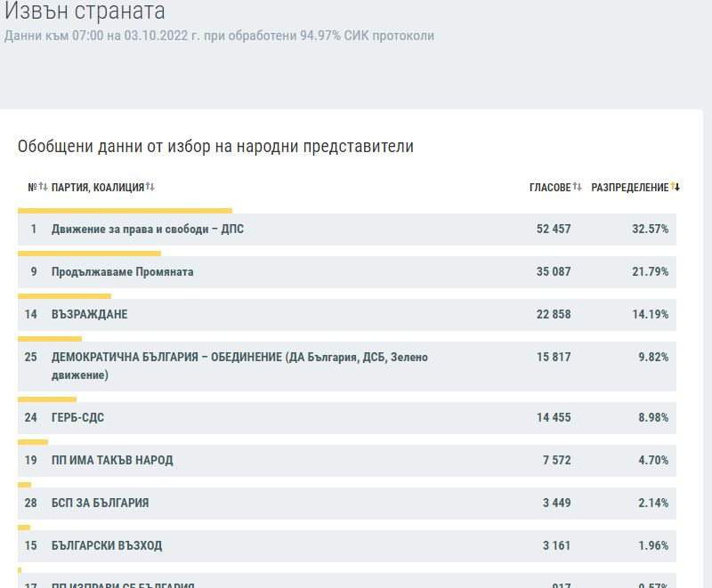Click percentage 2.14%

[653, 503]
